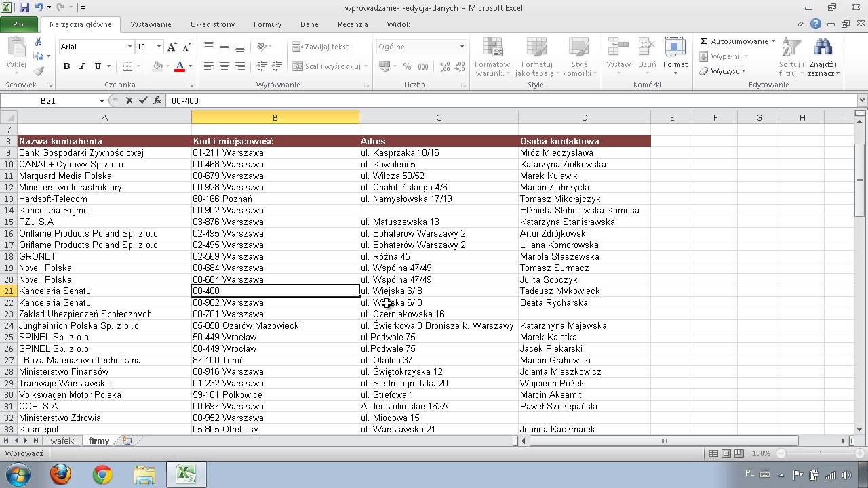The width and height of the screenshot is (868, 488).
Task: Click the red font color A icon
Action: 180,66
